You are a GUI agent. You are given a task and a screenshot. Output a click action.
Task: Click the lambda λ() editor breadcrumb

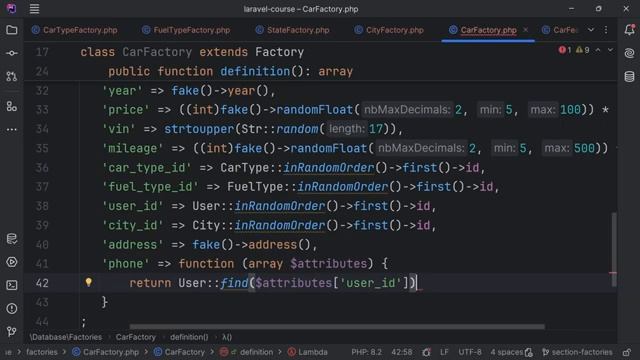[227, 337]
